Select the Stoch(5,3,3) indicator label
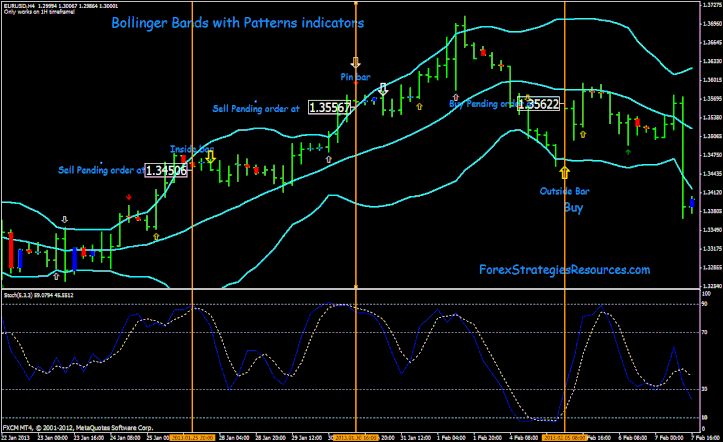The image size is (723, 442). tap(38, 295)
